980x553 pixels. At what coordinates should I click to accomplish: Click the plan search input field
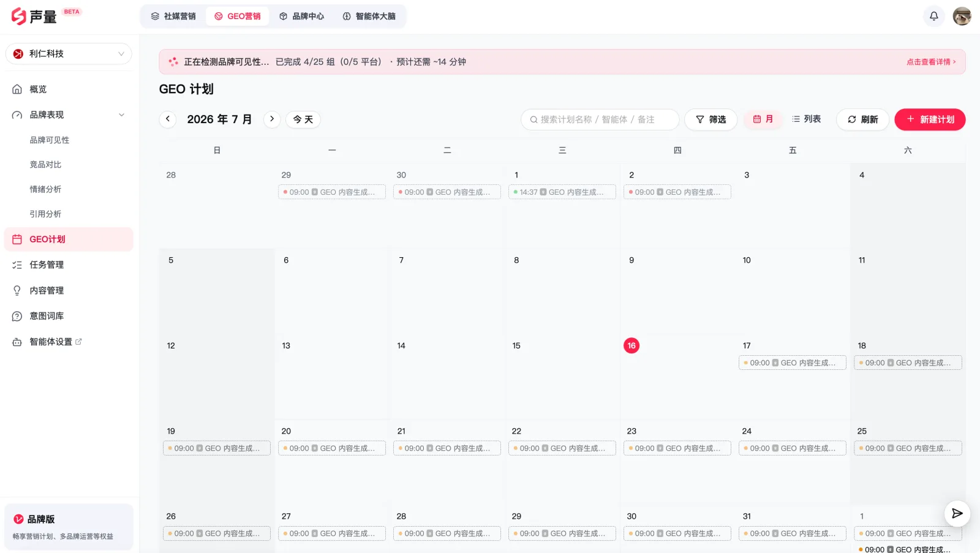click(600, 119)
